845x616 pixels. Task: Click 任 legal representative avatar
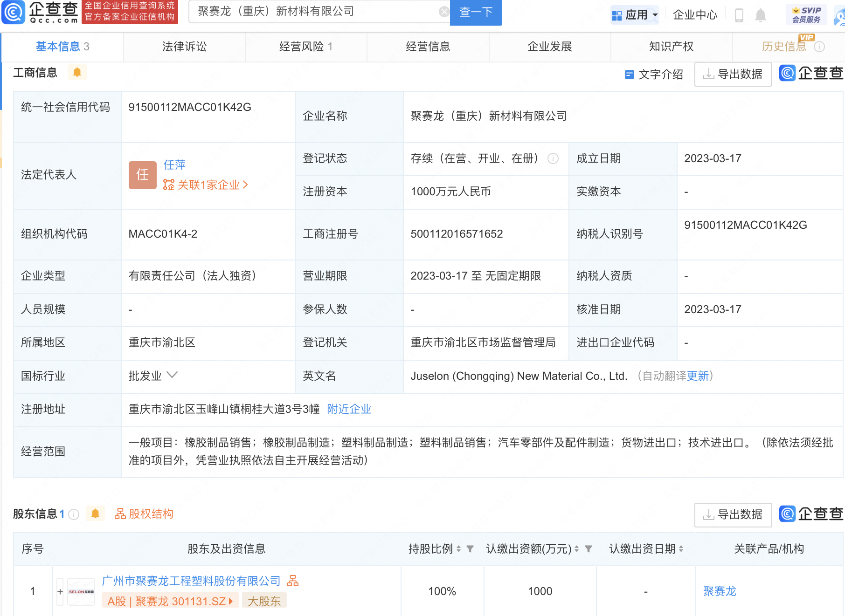coord(143,175)
